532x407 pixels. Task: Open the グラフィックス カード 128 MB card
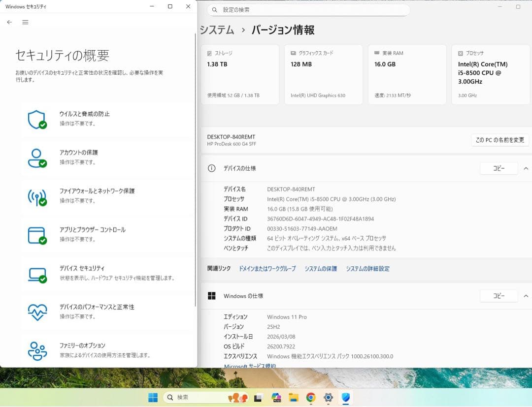point(323,74)
